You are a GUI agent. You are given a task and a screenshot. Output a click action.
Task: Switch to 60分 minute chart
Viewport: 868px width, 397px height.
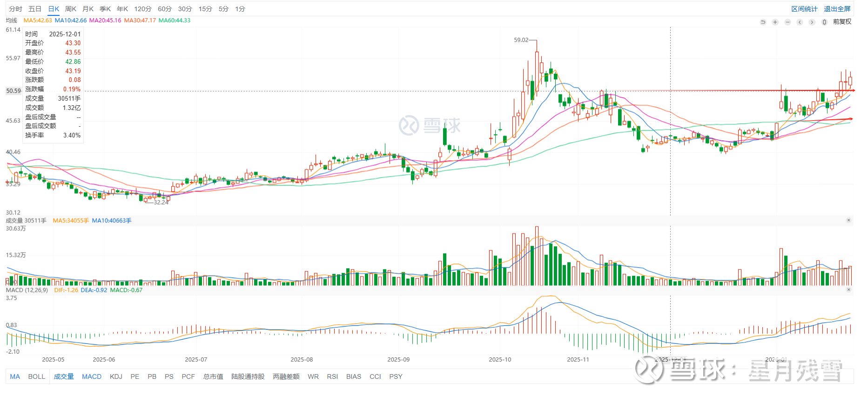[165, 9]
